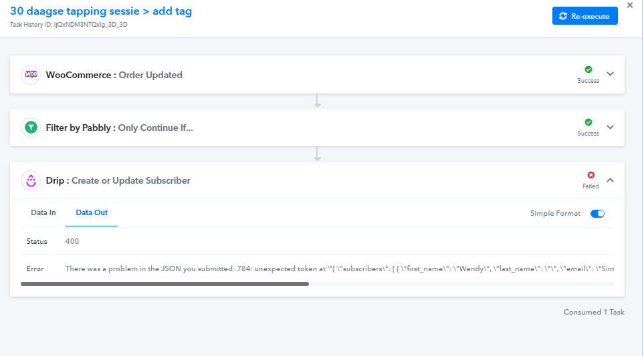Click the Status 400 value

[72, 241]
